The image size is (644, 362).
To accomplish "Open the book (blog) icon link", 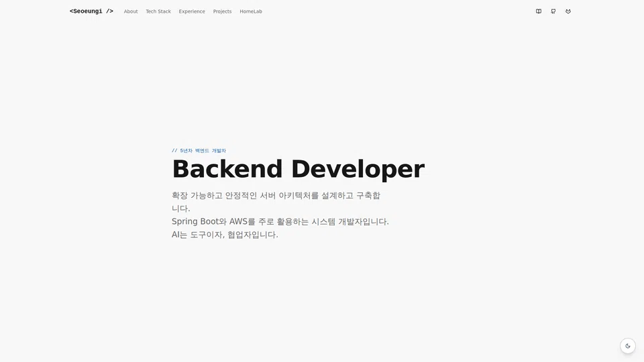I will click(539, 11).
